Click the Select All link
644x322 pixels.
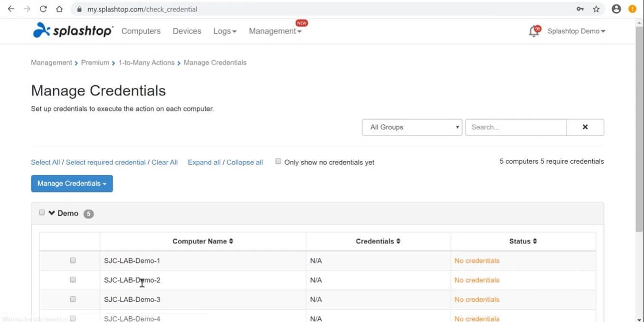46,162
